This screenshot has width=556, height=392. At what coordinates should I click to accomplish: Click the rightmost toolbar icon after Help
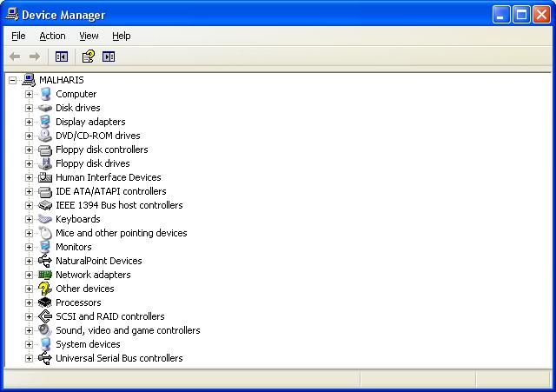(x=109, y=56)
